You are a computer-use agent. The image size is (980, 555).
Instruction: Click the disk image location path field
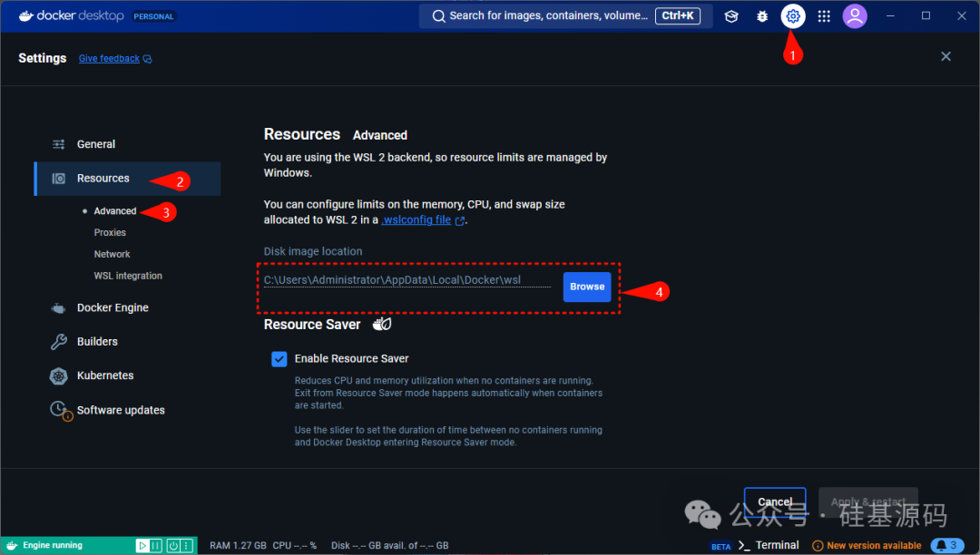click(x=407, y=280)
